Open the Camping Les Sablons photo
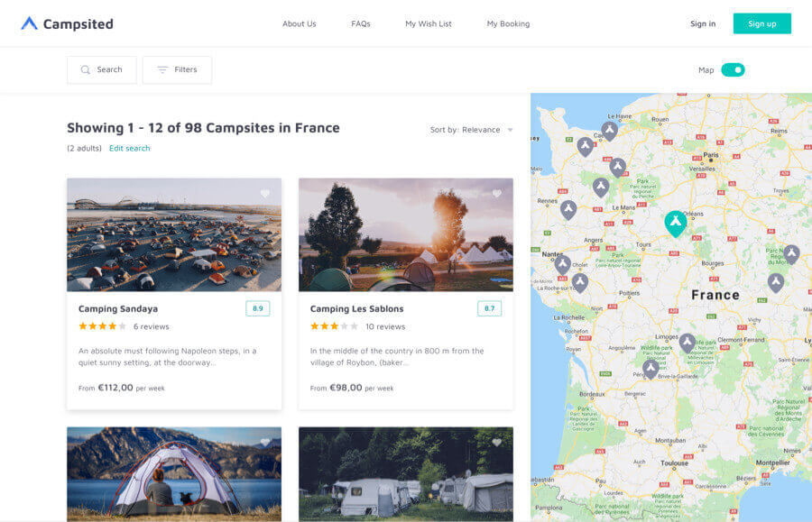812x522 pixels. [406, 235]
